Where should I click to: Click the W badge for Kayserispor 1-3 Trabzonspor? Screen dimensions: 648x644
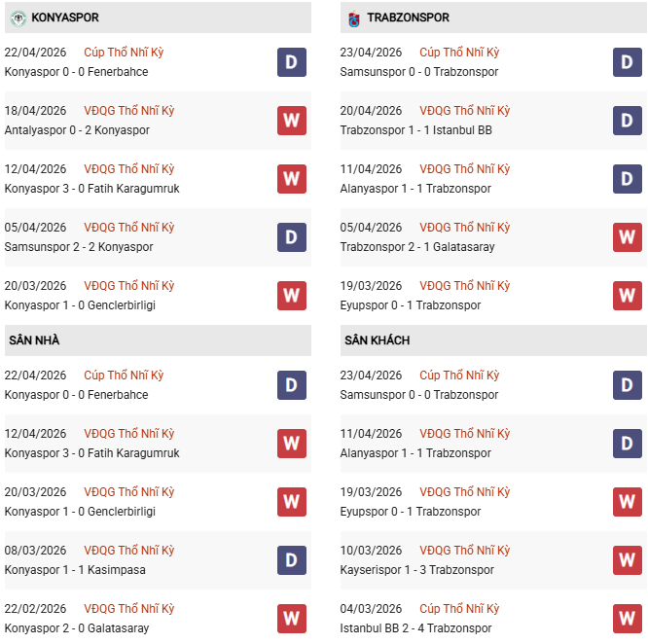pos(628,560)
